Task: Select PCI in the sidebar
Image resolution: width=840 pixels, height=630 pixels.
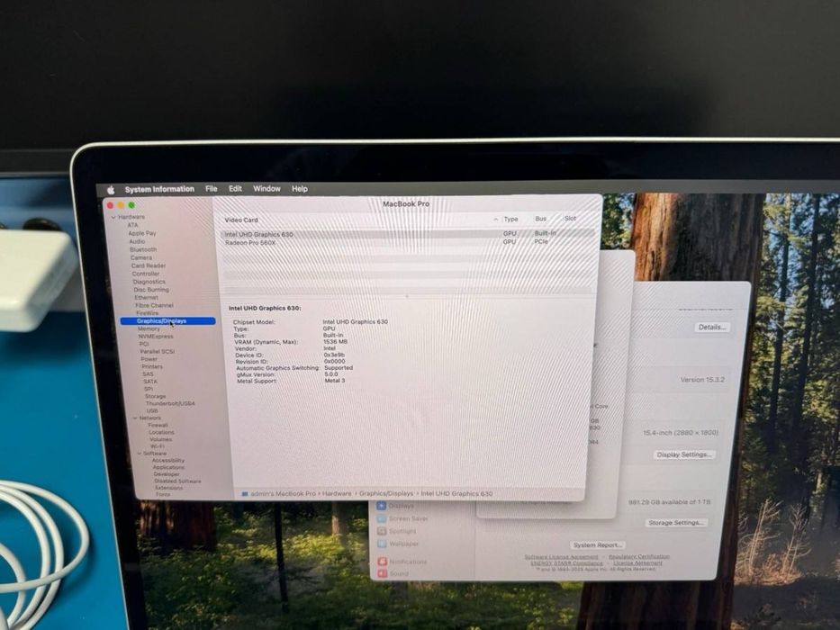Action: coord(144,344)
